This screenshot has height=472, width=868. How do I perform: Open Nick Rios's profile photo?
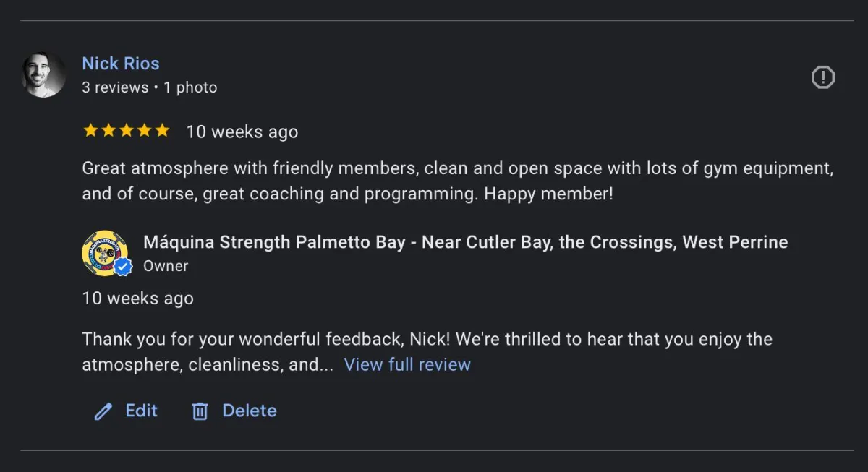pyautogui.click(x=43, y=74)
